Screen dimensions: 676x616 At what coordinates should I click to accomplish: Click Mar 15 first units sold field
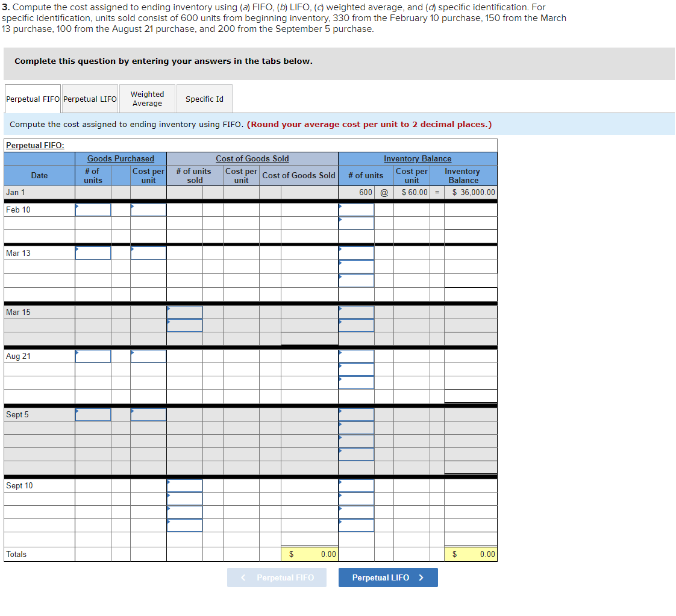[184, 313]
